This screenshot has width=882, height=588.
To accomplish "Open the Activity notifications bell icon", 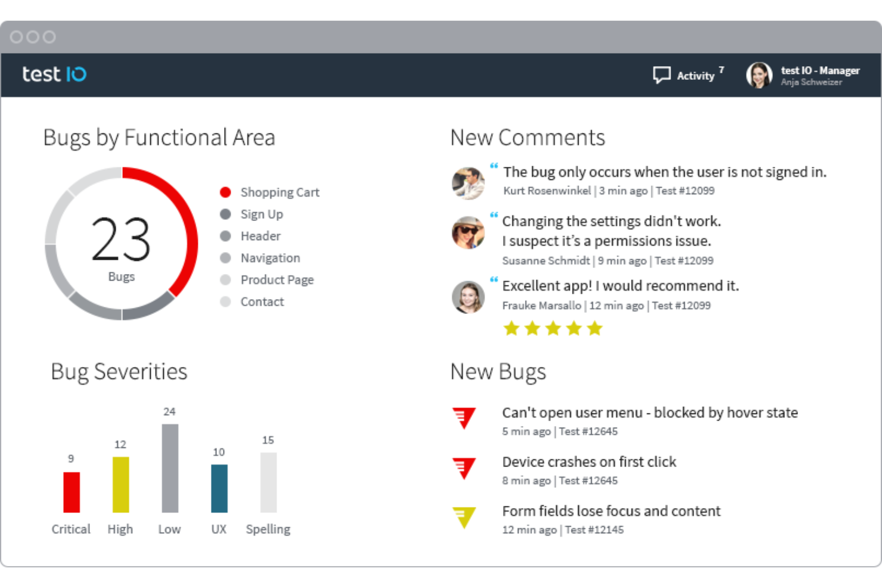I will (x=662, y=74).
